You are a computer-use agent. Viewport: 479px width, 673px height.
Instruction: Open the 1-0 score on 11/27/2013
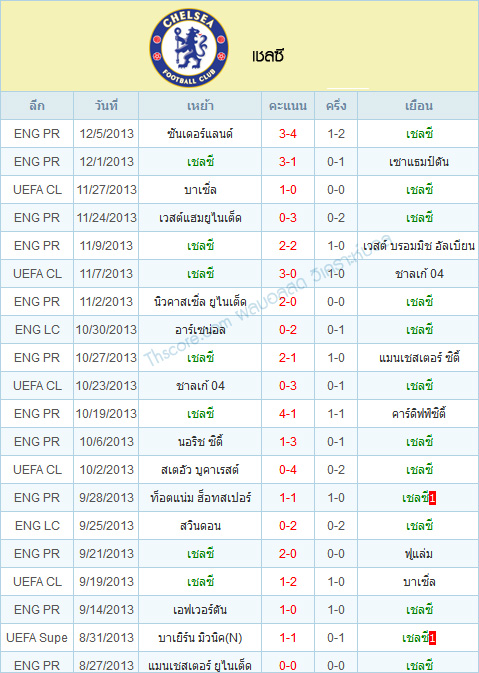tap(288, 190)
